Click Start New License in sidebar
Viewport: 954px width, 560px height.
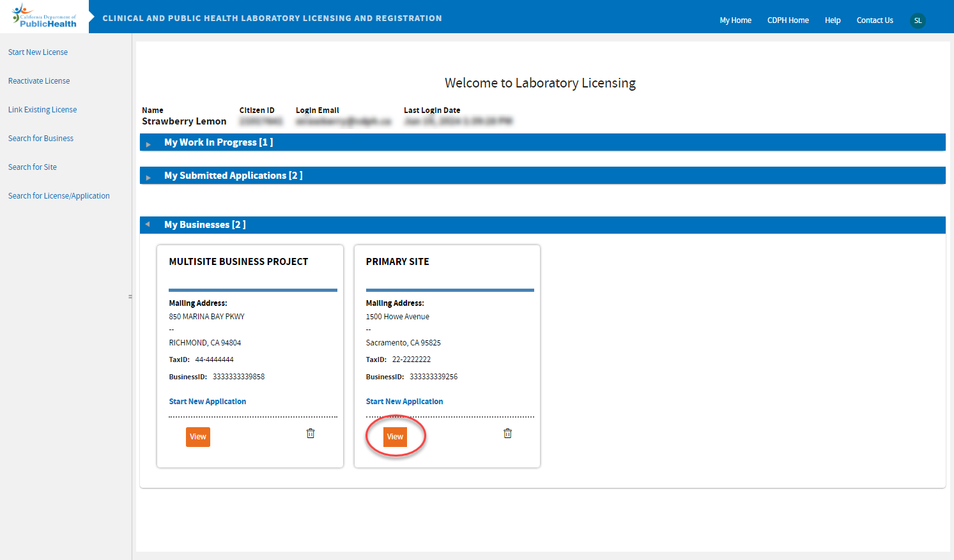[x=38, y=52]
